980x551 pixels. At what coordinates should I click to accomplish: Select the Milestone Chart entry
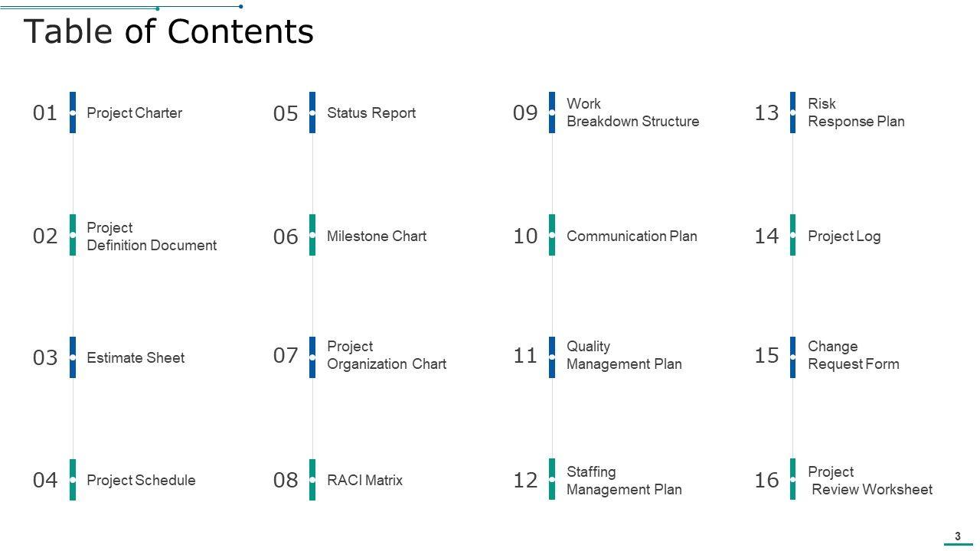376,236
